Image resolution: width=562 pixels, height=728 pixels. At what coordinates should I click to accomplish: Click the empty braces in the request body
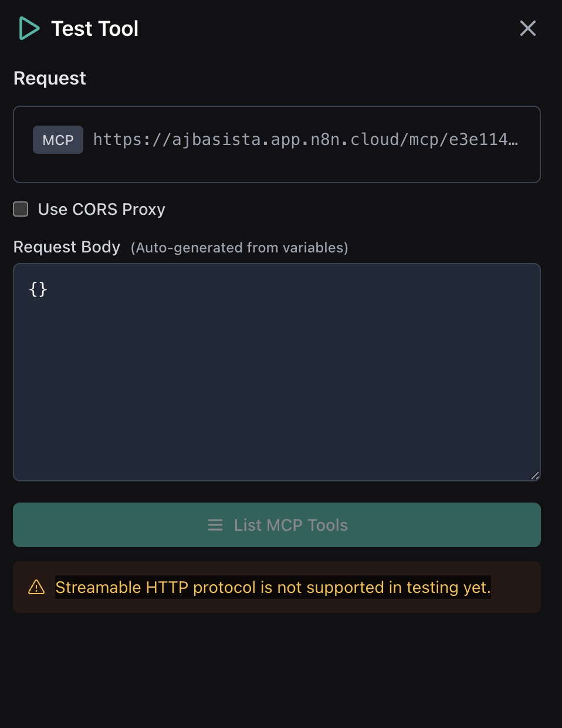pos(38,289)
